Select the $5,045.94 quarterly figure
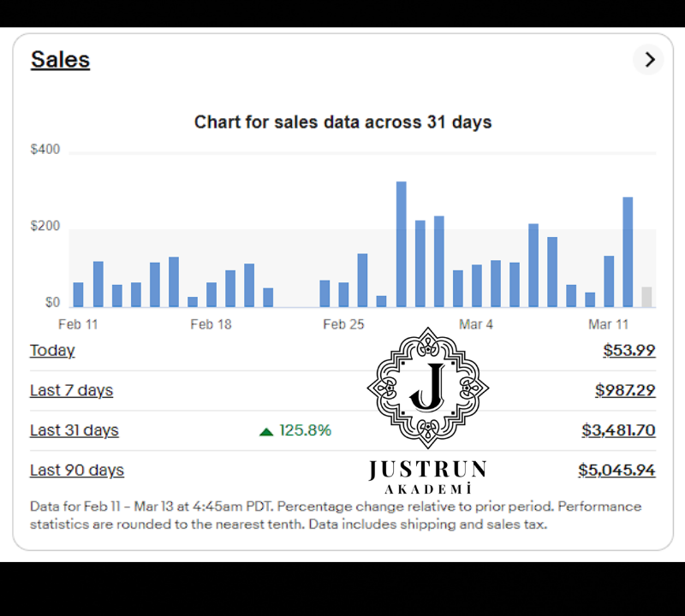 (617, 470)
